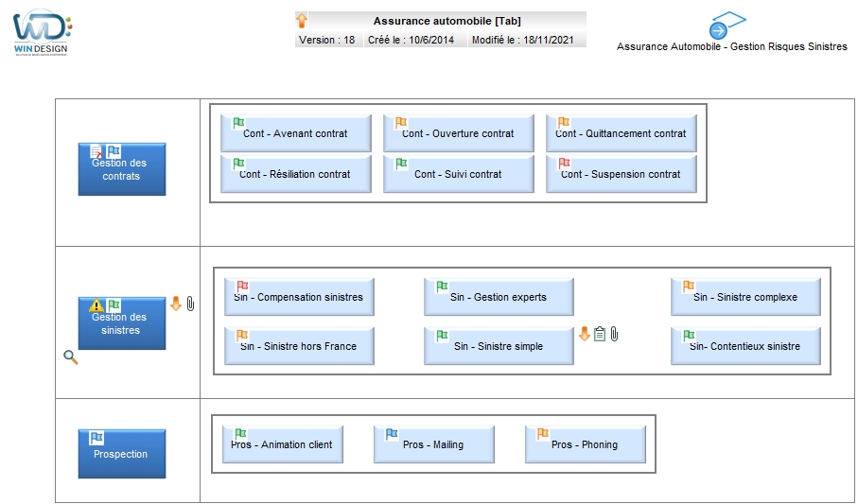
Task: Click the blue flag on Pros - Mailing
Action: pos(392,434)
